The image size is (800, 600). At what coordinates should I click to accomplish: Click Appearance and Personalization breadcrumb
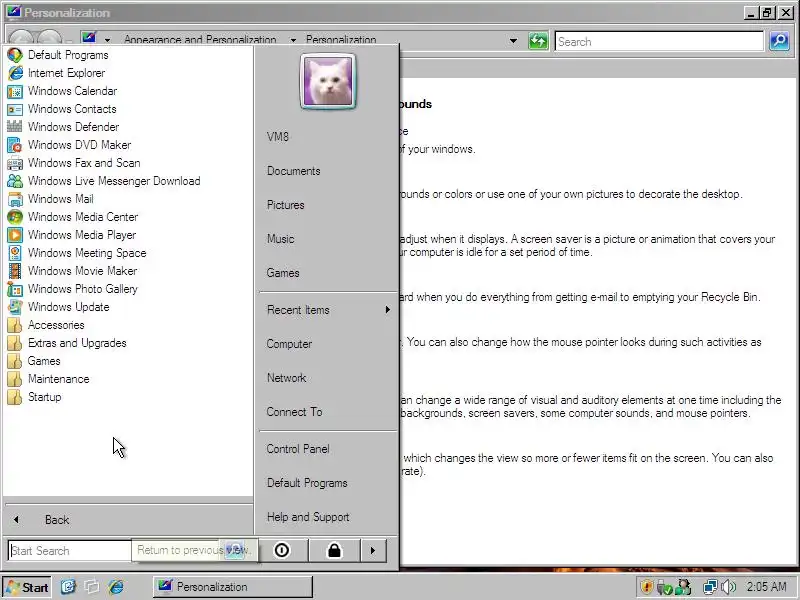pos(200,40)
